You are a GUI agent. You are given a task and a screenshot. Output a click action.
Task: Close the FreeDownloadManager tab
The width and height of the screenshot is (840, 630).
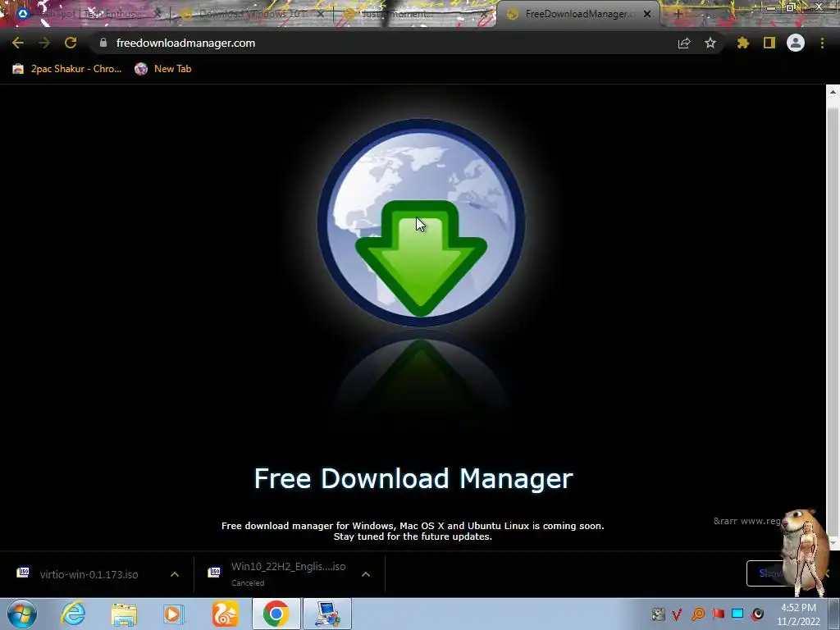coord(647,14)
